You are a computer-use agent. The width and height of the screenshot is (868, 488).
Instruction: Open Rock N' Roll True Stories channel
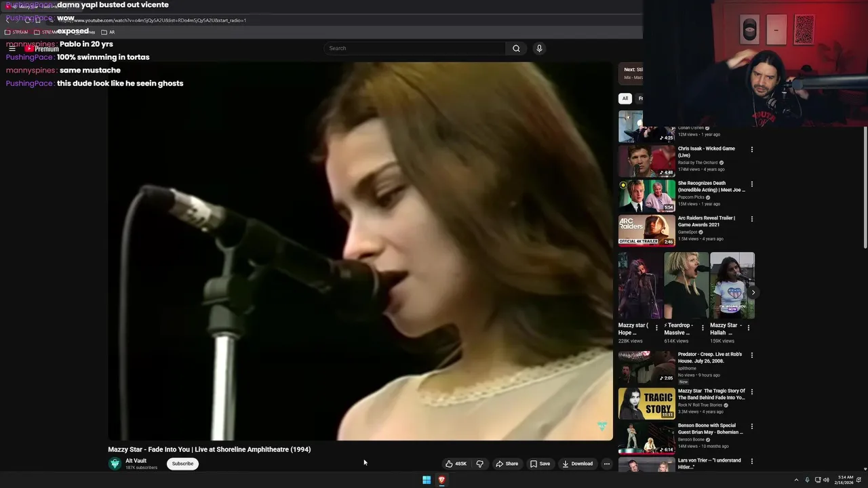701,405
